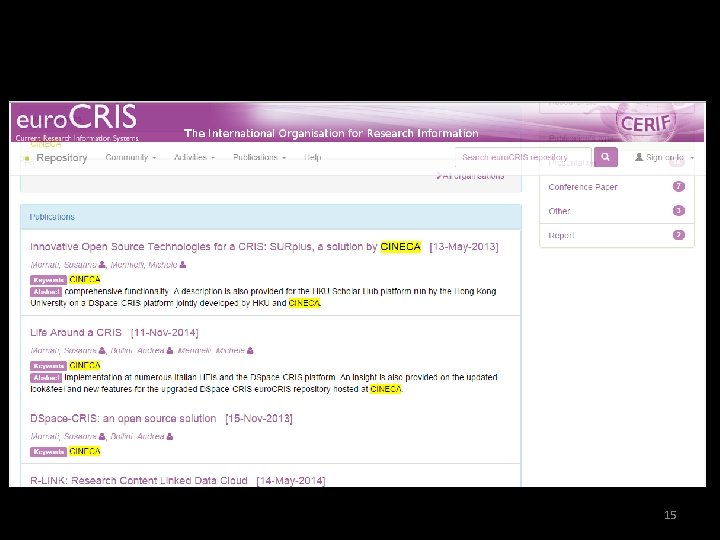The image size is (720, 540).
Task: Open 'DSpace-CRIS: an open source solution' publication
Action: point(123,418)
